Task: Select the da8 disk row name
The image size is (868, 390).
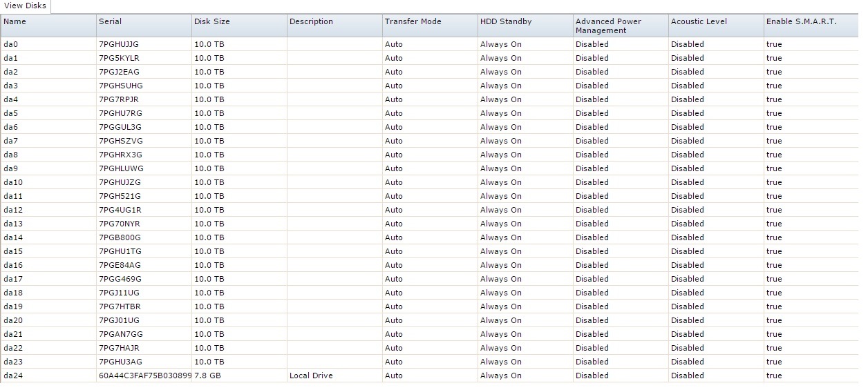Action: (x=12, y=155)
